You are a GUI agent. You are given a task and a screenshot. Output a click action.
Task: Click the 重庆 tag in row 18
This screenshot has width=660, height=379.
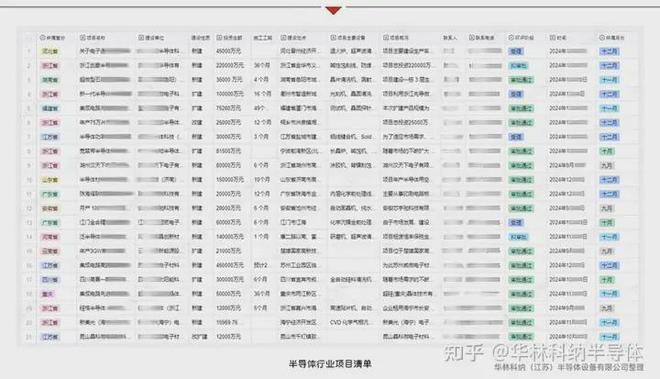[48, 294]
